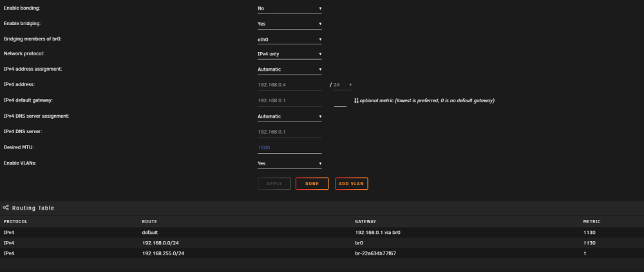Click the METRIC column header
The width and height of the screenshot is (644, 272).
pyautogui.click(x=591, y=222)
